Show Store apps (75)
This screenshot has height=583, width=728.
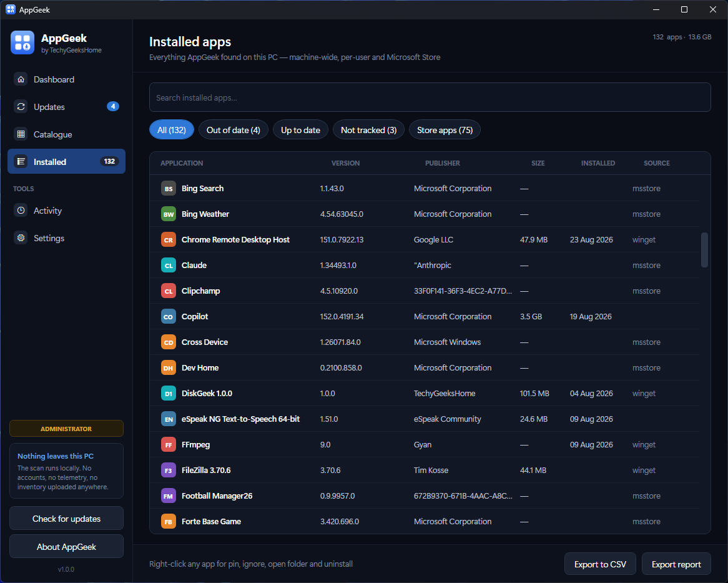point(445,130)
